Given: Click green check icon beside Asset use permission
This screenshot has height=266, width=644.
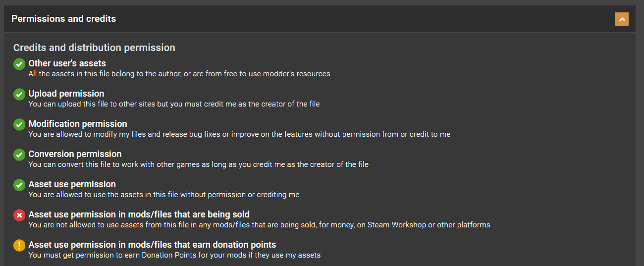Looking at the screenshot, I should click(x=19, y=185).
